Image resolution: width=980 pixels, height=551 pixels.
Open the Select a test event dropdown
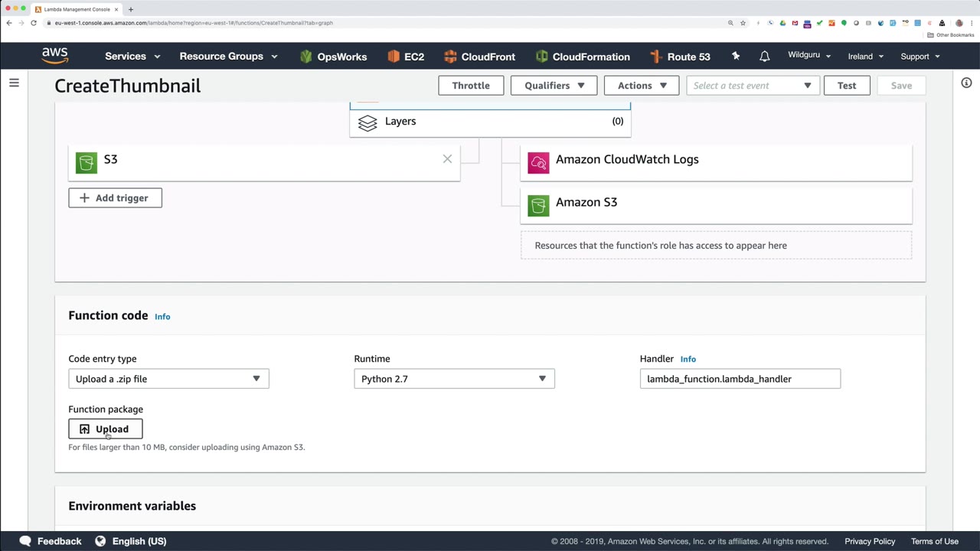pos(753,86)
